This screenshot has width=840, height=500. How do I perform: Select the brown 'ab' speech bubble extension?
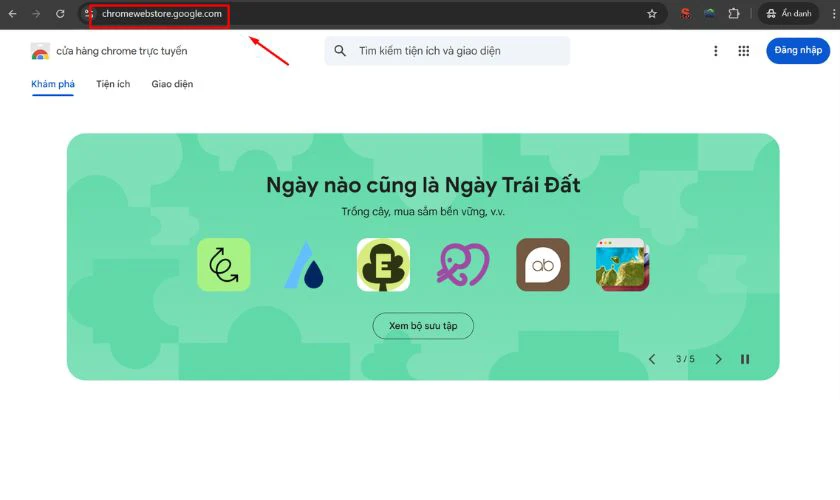(543, 265)
